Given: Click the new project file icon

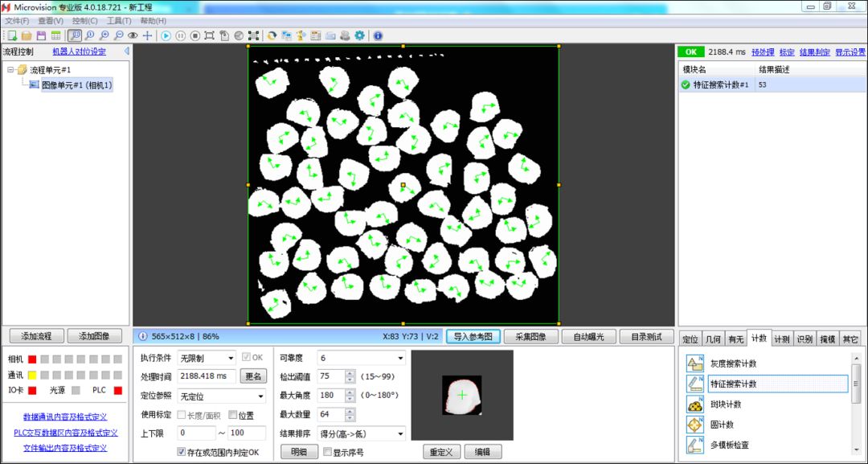Looking at the screenshot, I should tap(11, 36).
